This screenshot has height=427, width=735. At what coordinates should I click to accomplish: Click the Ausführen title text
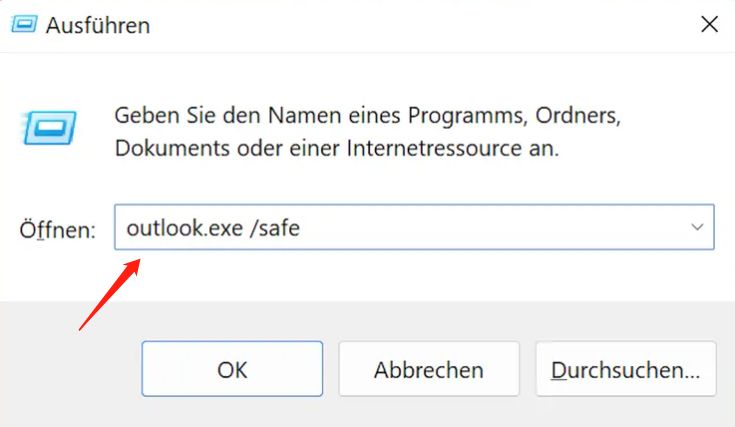[98, 25]
